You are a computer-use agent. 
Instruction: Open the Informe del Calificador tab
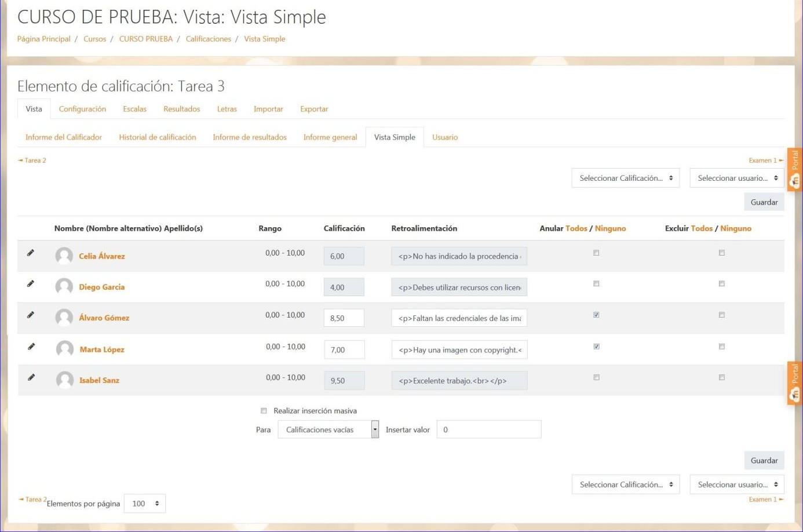pos(64,137)
